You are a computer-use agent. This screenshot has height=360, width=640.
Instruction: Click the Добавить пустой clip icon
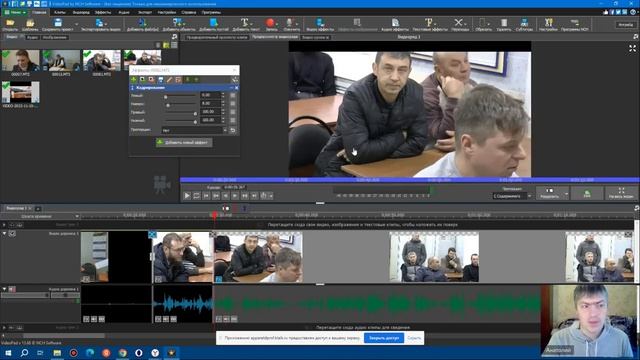click(x=214, y=24)
